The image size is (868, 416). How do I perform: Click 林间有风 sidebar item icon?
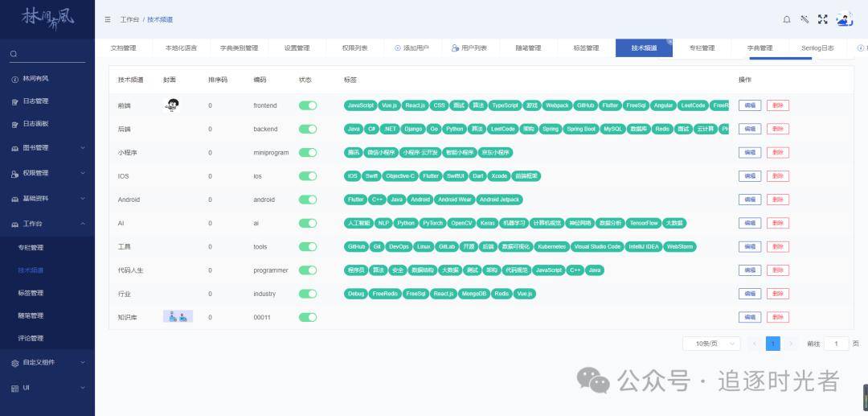pyautogui.click(x=15, y=79)
